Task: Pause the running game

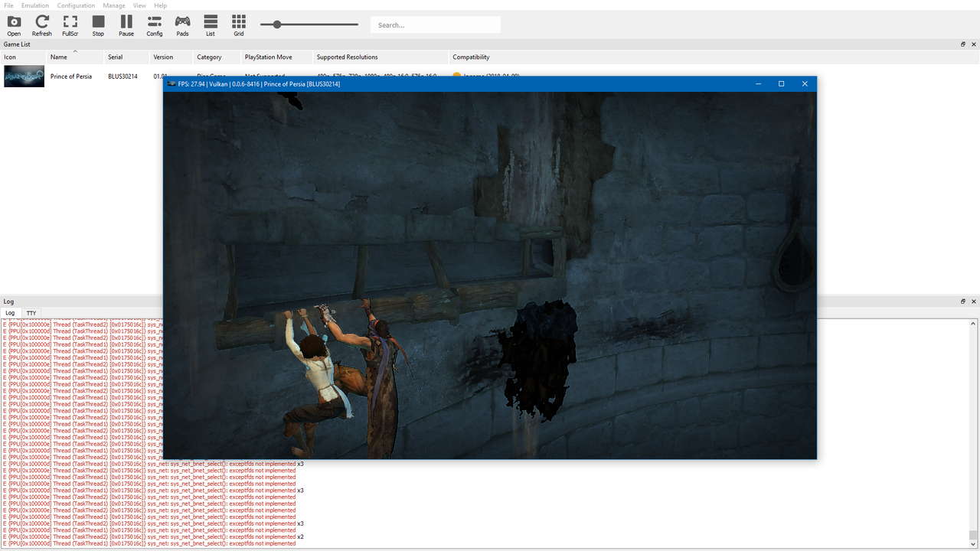Action: click(126, 25)
